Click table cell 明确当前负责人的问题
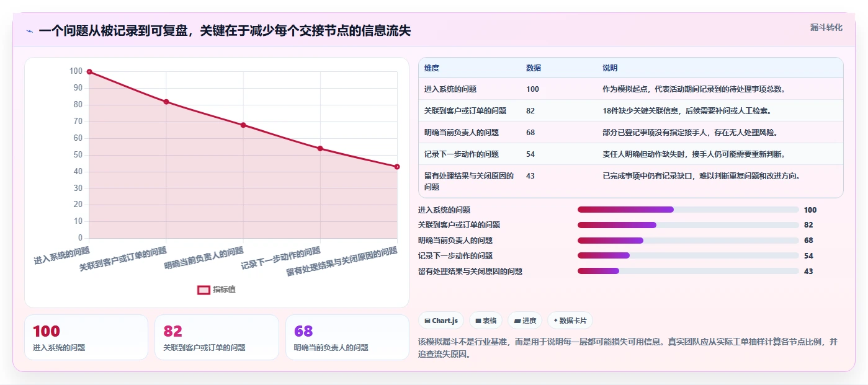The width and height of the screenshot is (868, 385). (462, 133)
